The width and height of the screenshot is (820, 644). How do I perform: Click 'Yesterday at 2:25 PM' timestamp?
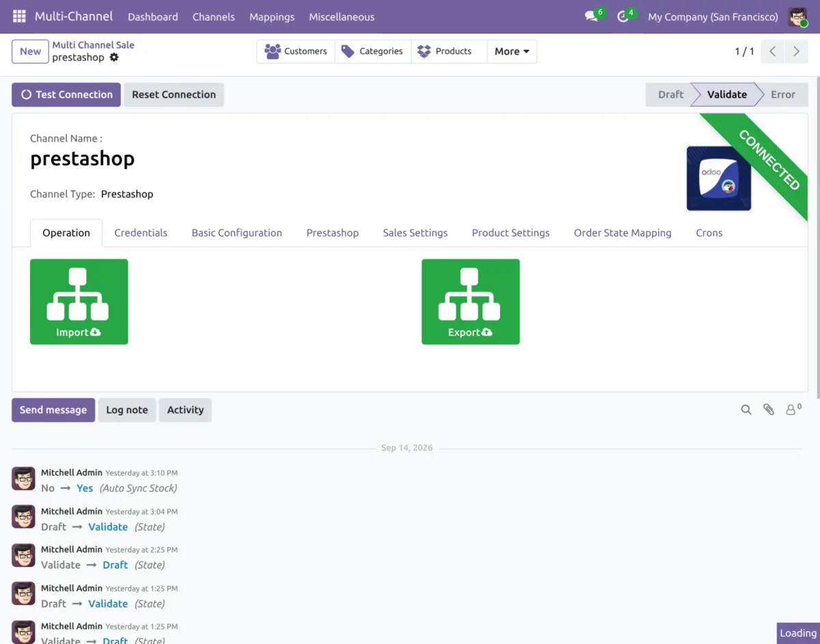[141, 550]
